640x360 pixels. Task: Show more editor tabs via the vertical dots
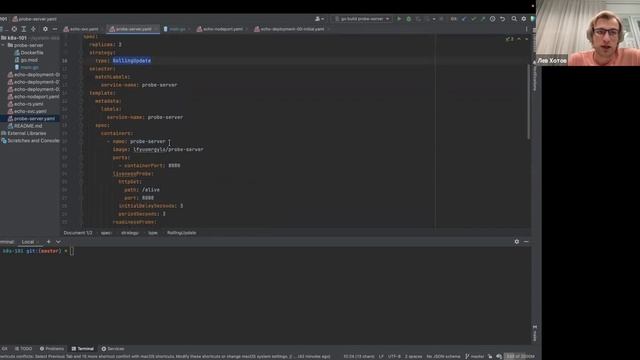(527, 29)
